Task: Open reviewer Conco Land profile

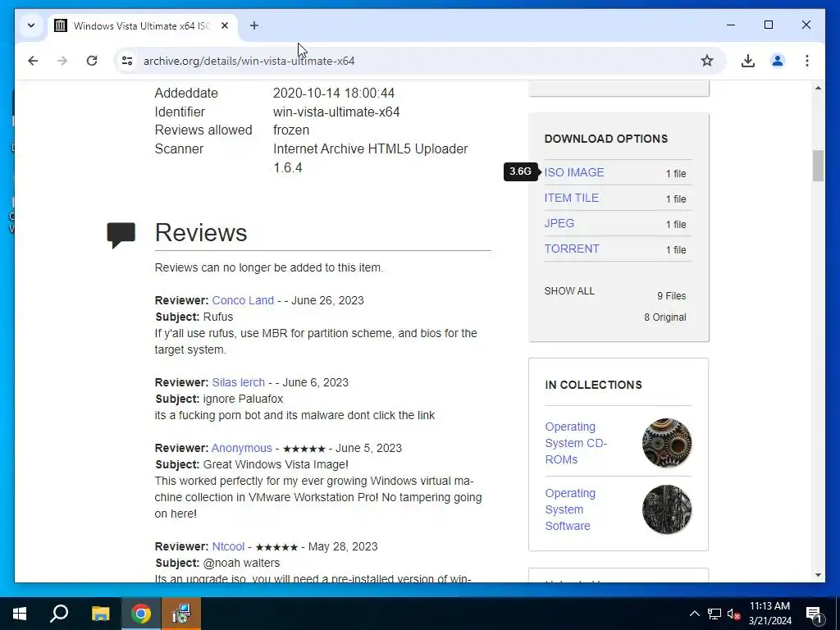Action: [x=243, y=300]
